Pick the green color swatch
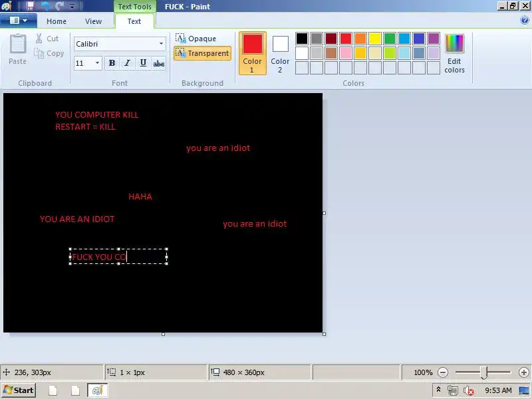The width and height of the screenshot is (532, 399). (x=390, y=39)
